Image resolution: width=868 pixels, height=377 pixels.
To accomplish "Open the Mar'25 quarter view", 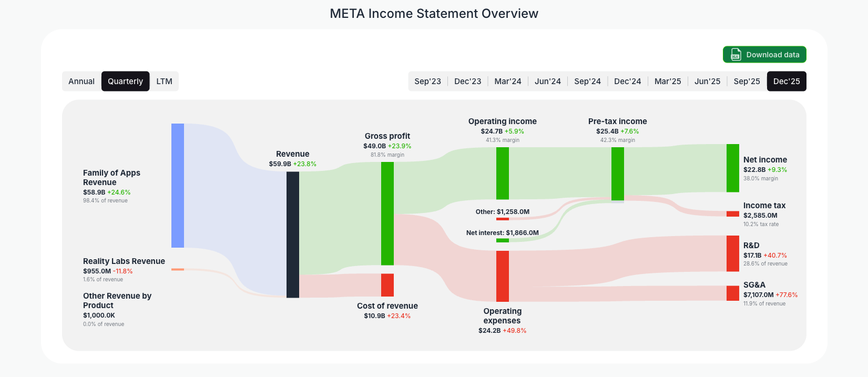I will [668, 81].
